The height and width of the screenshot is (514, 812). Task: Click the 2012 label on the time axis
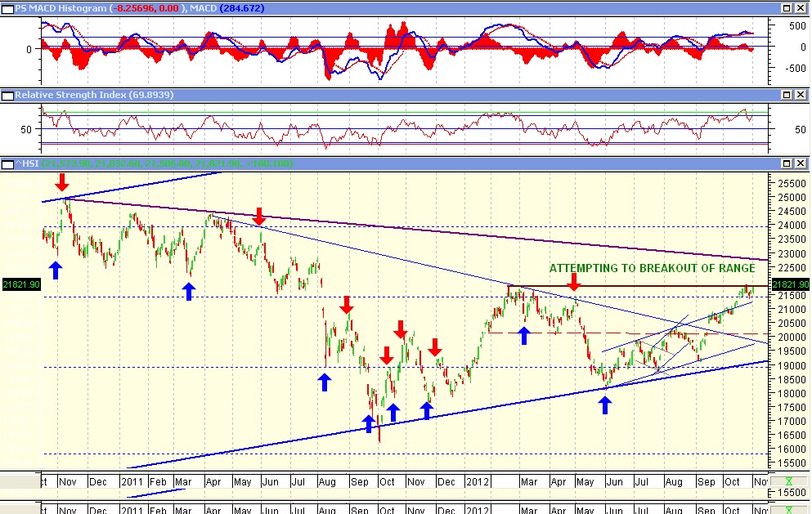click(x=477, y=482)
